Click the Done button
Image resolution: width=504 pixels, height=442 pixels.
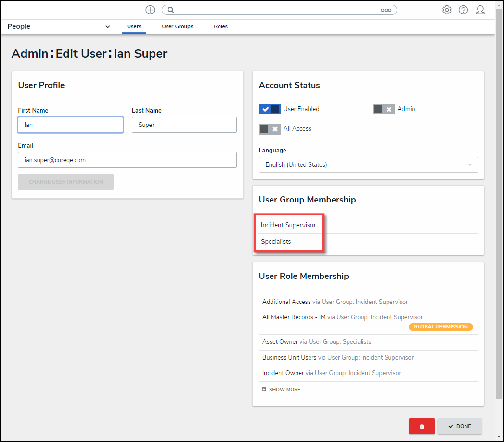(459, 426)
